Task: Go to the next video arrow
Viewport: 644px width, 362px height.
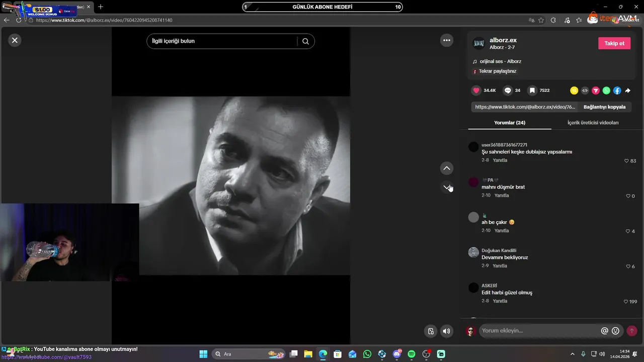Action: [446, 187]
